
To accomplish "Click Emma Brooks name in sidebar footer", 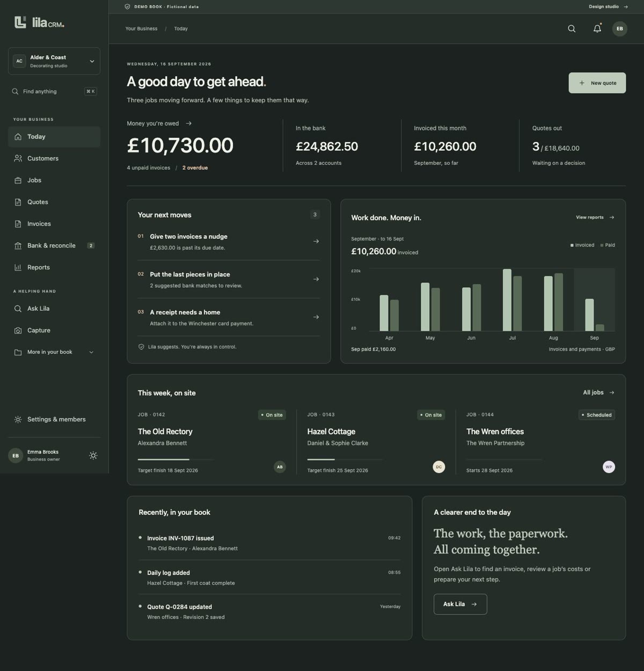I will [x=43, y=452].
